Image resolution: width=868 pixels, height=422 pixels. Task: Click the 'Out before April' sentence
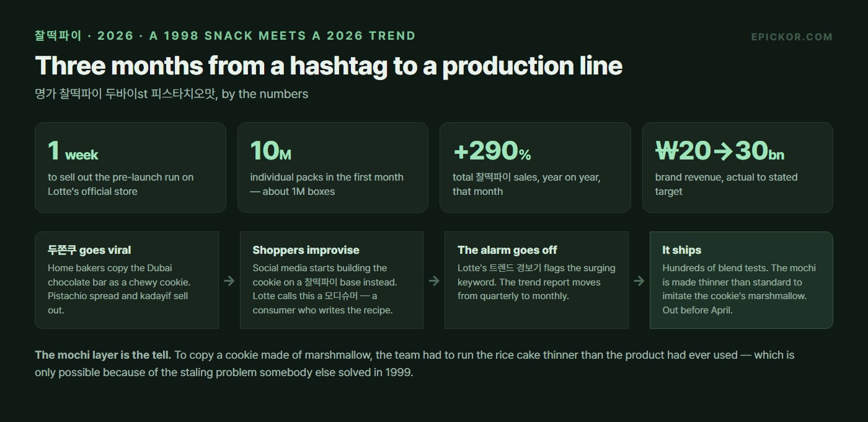tap(697, 310)
